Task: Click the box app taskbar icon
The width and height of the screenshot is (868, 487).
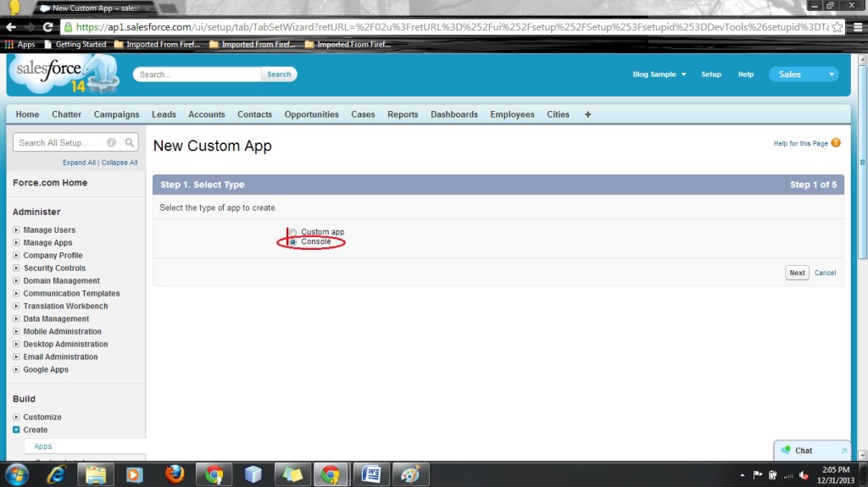Action: 253,475
